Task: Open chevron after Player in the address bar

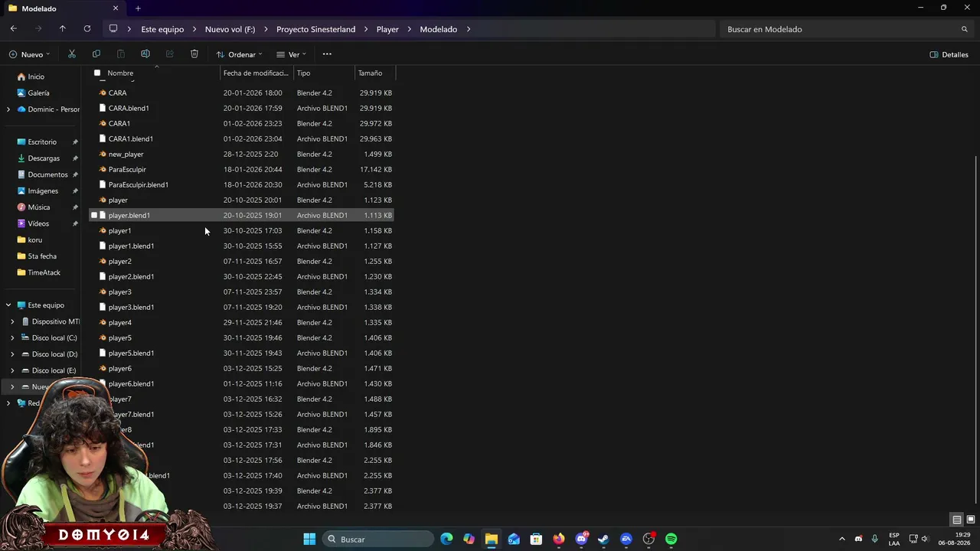Action: click(x=410, y=29)
